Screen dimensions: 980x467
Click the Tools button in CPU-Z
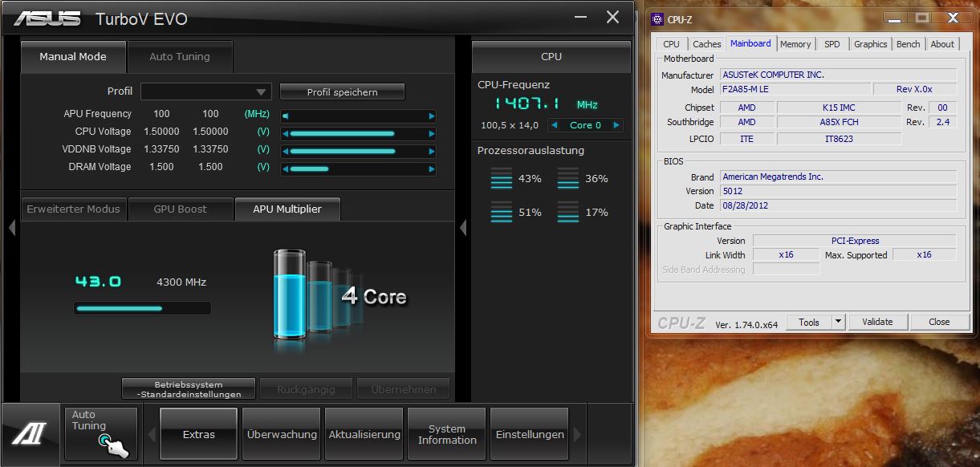tap(809, 322)
